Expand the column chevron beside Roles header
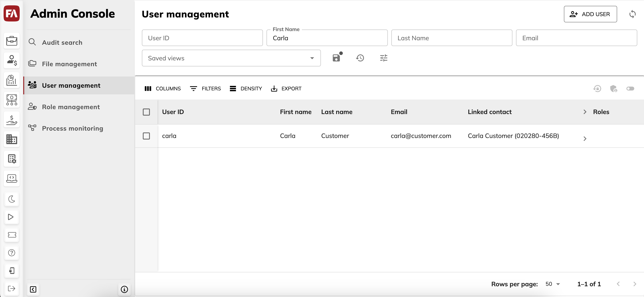Image resolution: width=644 pixels, height=297 pixels. point(585,112)
